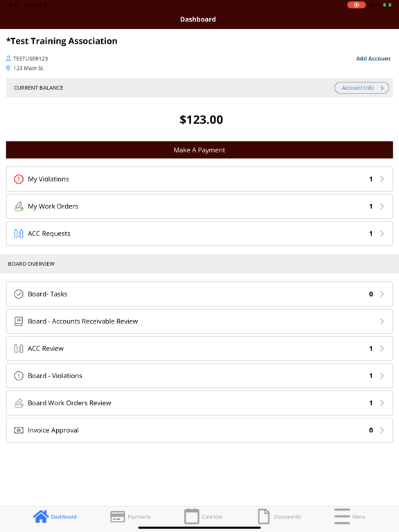Tap the green My Work Orders icon
Screen dimensions: 399x532
pyautogui.click(x=19, y=206)
